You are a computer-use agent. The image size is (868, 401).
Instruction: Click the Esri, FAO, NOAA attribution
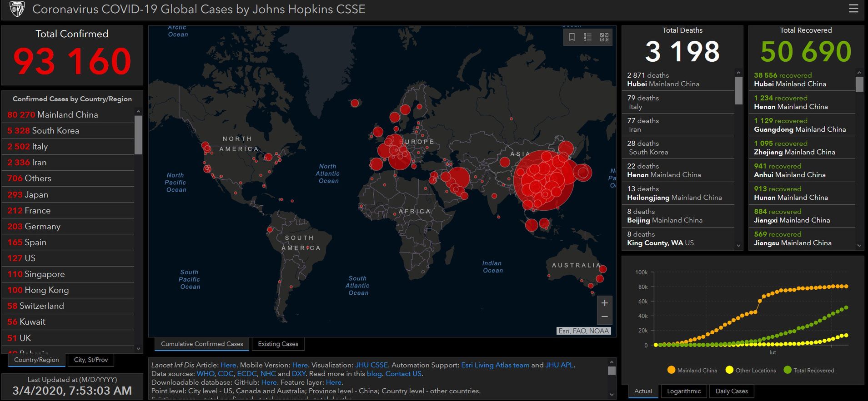[x=583, y=331]
